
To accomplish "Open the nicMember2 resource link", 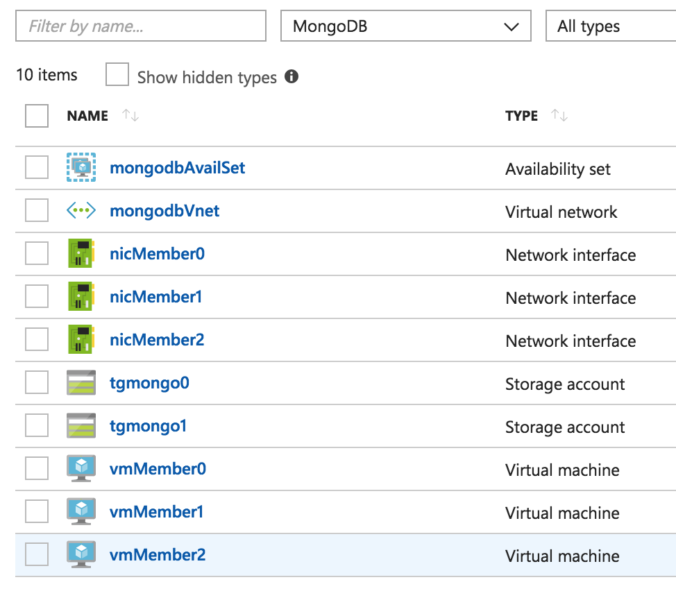I will [x=157, y=340].
